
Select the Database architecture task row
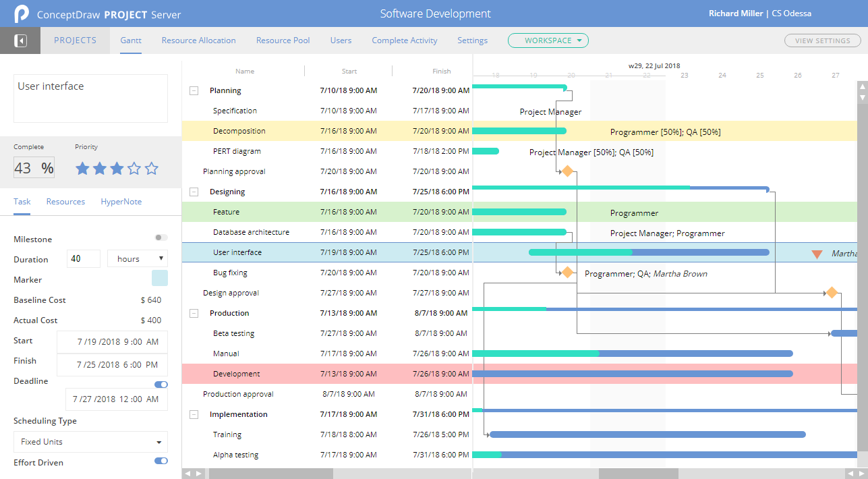327,232
